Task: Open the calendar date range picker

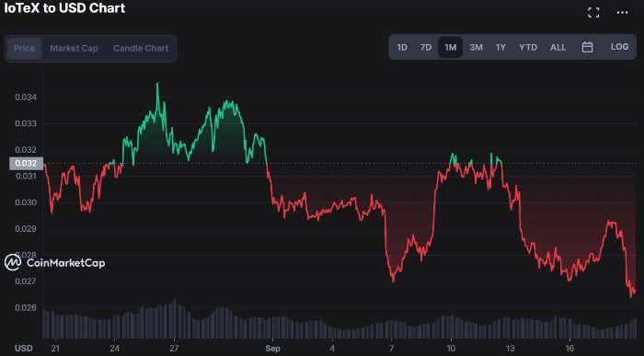Action: tap(587, 47)
